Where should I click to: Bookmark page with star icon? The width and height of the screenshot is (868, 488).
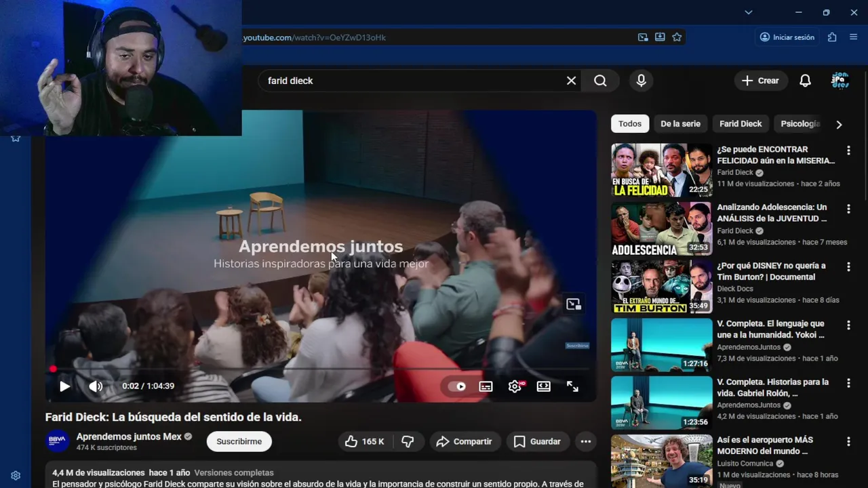point(677,37)
